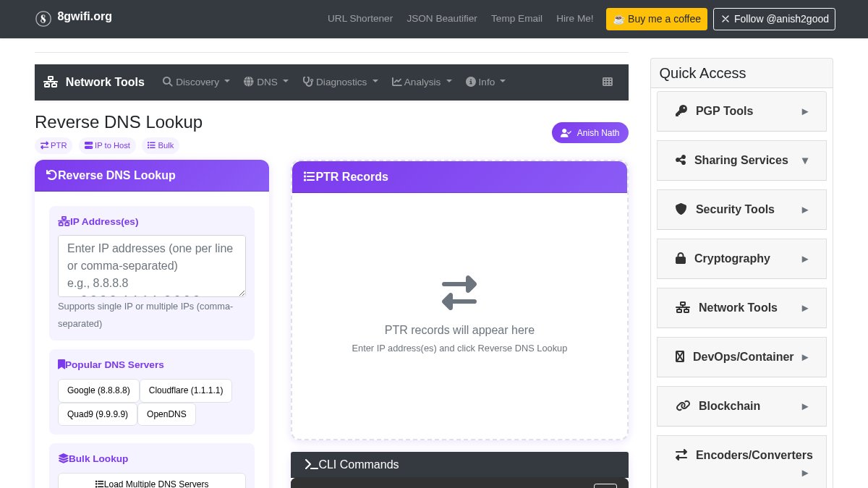Click the IP addresses input field
Viewport: 868px width, 488px height.
point(151,265)
